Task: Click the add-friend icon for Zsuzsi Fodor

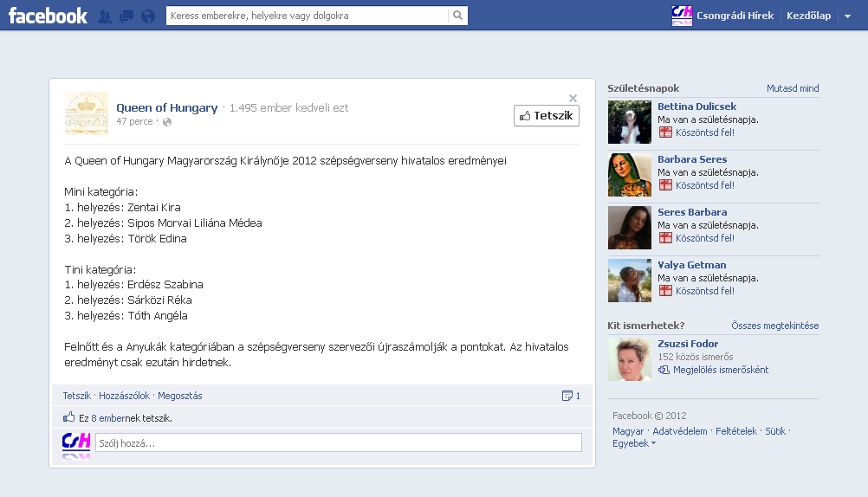Action: tap(664, 370)
